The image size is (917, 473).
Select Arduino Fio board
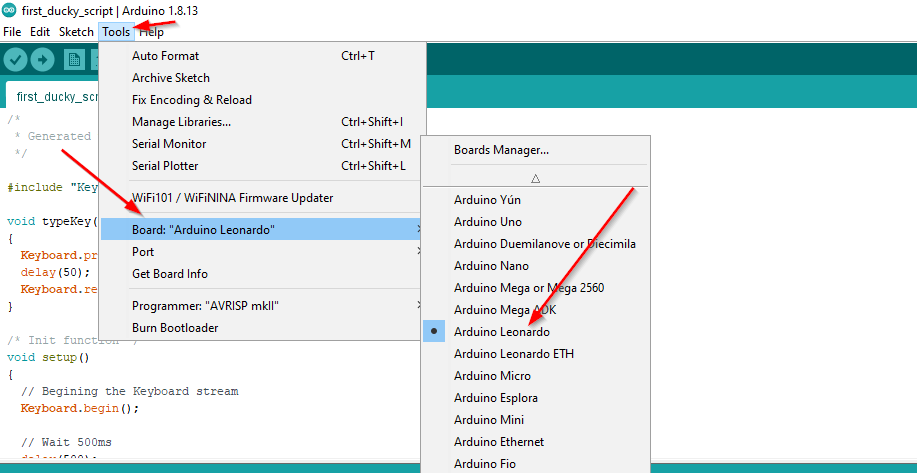535,464
